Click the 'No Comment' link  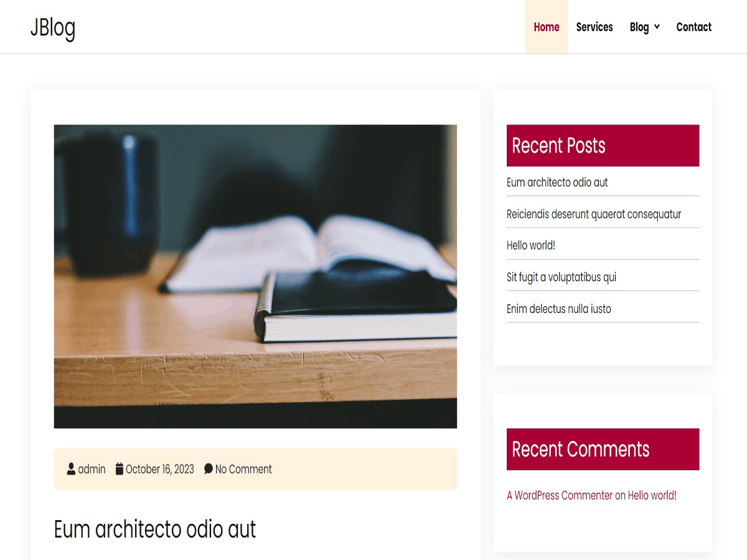pos(243,469)
